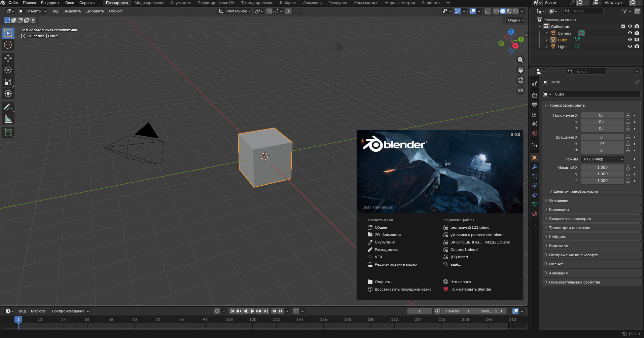Screen dimensions: 644x338
Task: Toggle auto keying record button in timeline
Action: point(217,311)
